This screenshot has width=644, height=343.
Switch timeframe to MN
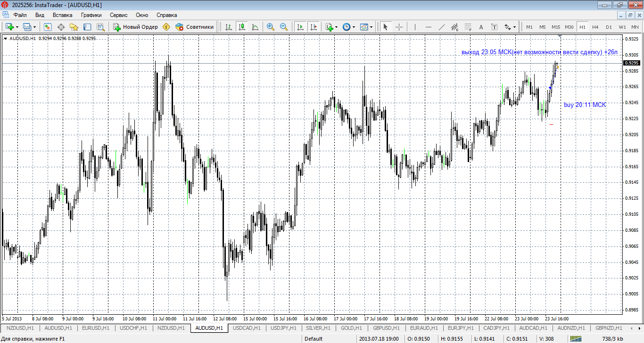[x=635, y=27]
